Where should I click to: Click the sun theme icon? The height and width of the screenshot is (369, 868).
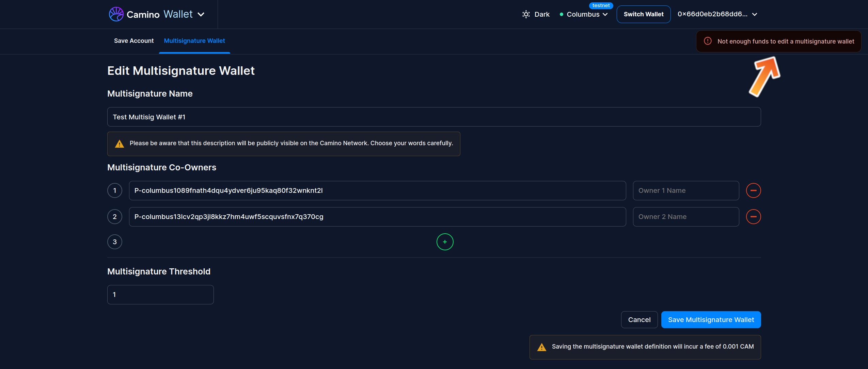[526, 14]
